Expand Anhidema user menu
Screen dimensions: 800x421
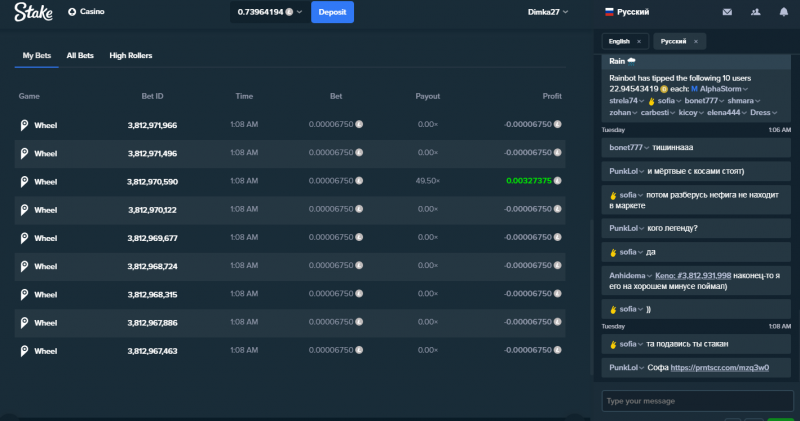pyautogui.click(x=649, y=276)
